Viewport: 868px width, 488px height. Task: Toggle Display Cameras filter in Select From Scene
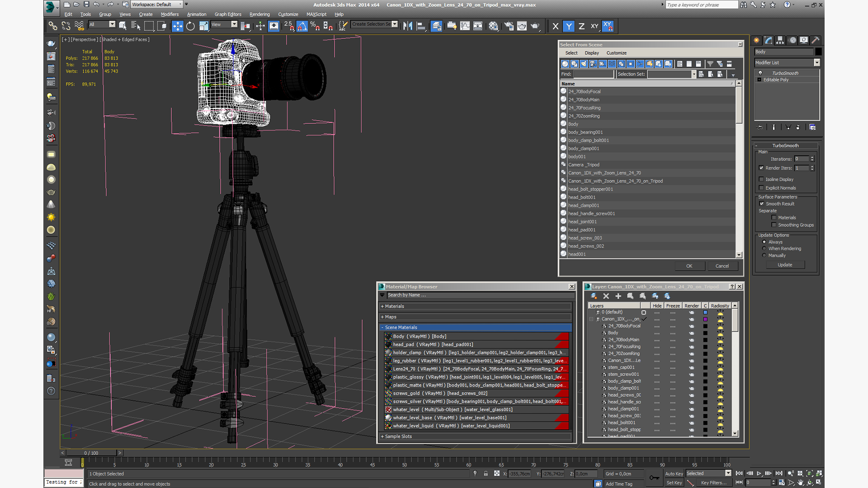[x=593, y=64]
